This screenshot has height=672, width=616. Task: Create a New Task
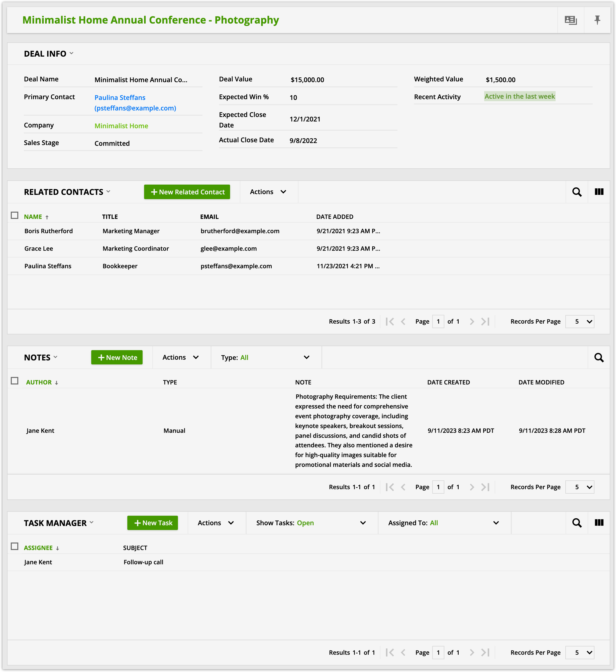click(x=152, y=523)
